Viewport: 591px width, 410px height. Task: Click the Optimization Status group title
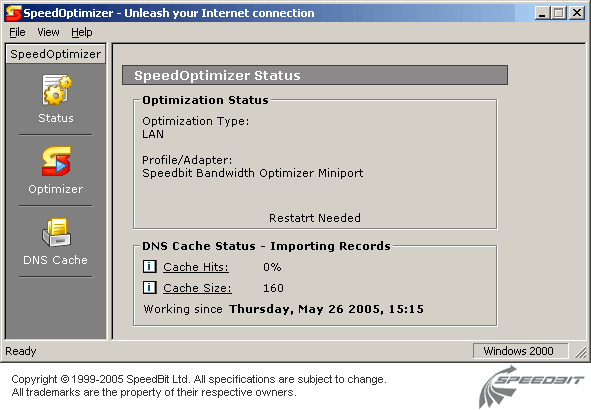pos(205,100)
